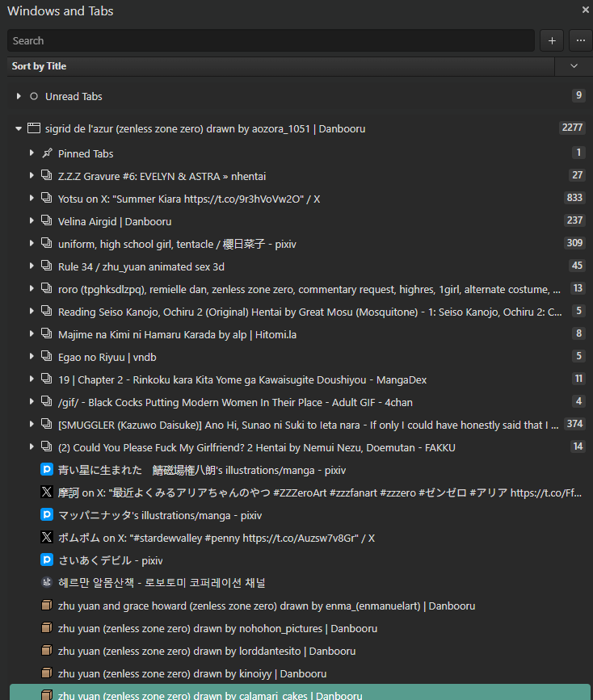Click the Danbooru favicon of nohohon_pictures tab
This screenshot has height=700, width=593.
[47, 627]
